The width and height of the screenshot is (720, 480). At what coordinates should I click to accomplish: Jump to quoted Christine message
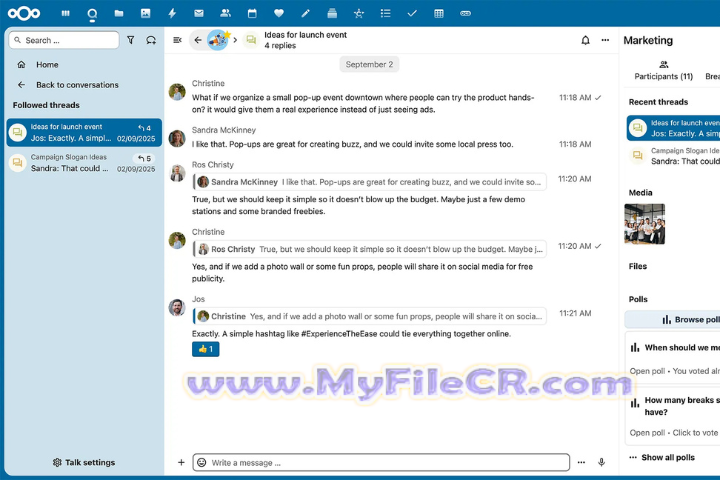tap(370, 316)
